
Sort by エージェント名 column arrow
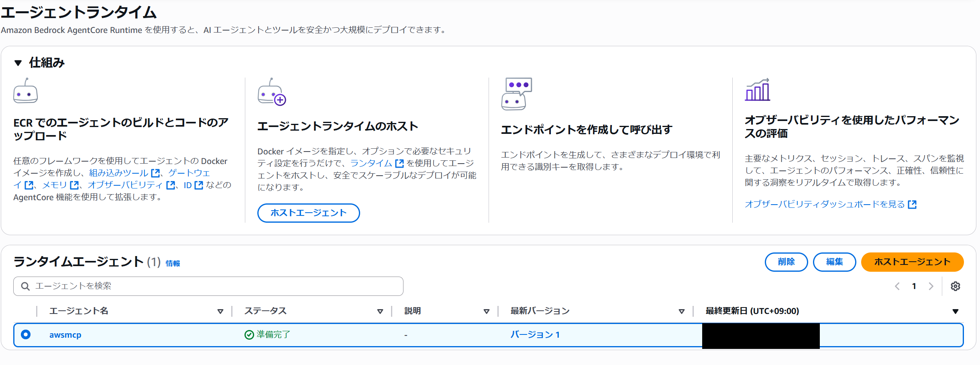point(220,312)
